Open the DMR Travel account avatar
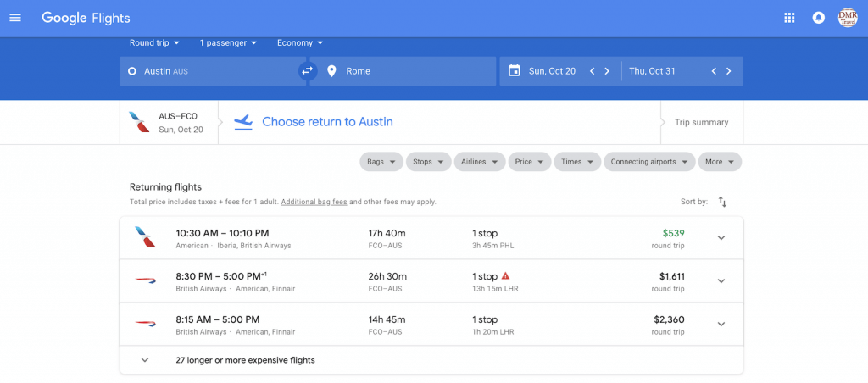Screen dimensions: 868x383 pos(848,18)
